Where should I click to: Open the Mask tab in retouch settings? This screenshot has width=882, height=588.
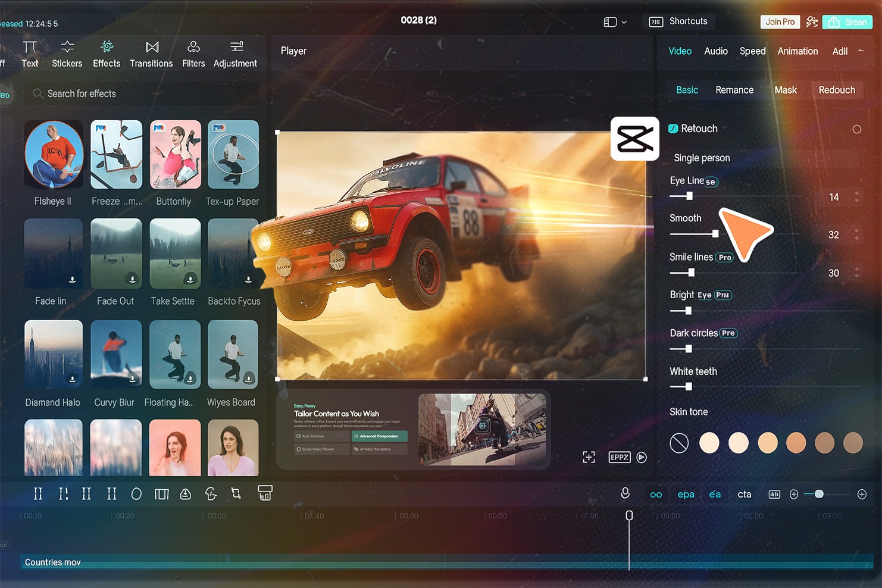(786, 90)
